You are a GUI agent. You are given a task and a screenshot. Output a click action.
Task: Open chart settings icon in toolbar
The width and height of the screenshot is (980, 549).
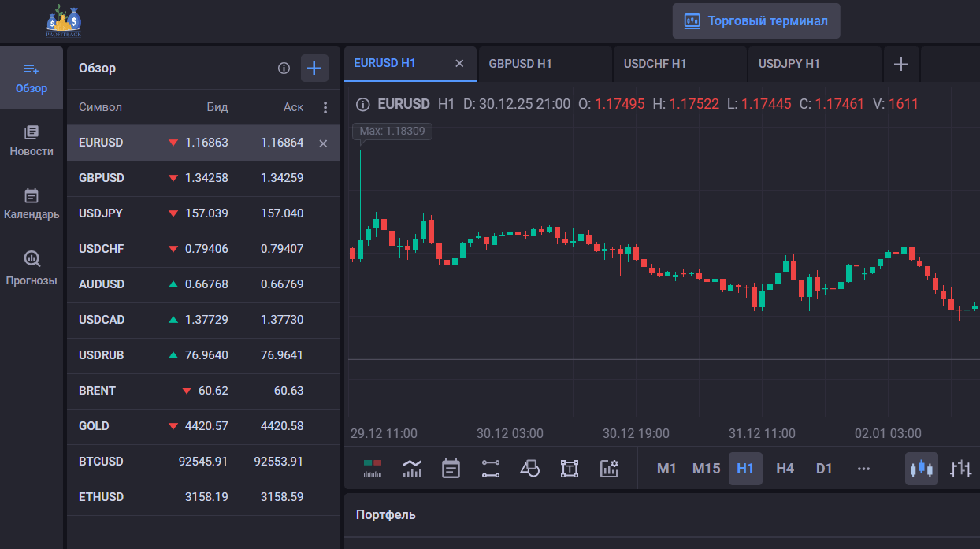click(x=608, y=469)
